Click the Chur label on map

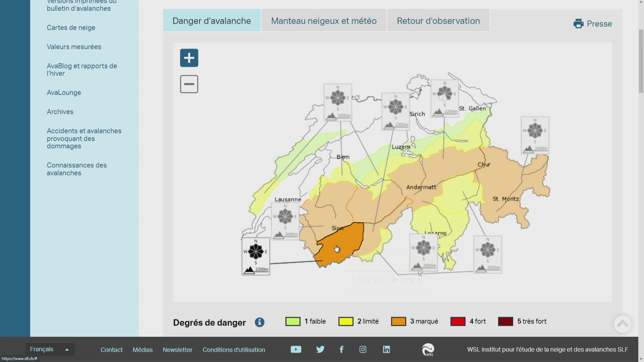(484, 164)
